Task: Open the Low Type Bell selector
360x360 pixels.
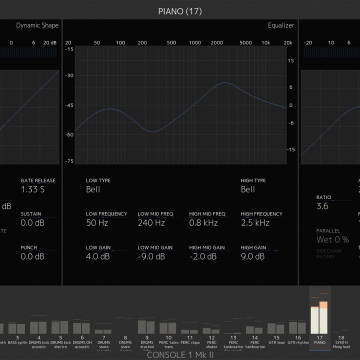Action: click(93, 190)
